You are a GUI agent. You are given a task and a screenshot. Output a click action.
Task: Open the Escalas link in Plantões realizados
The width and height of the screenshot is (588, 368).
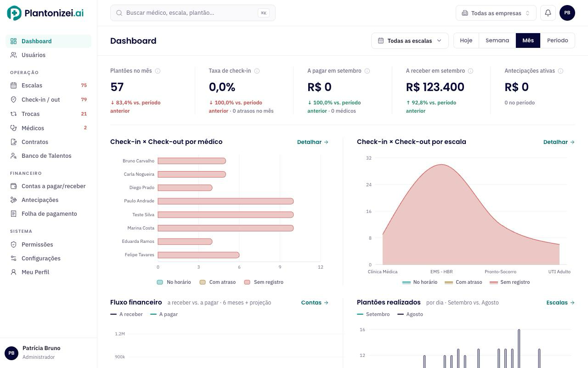coord(560,302)
